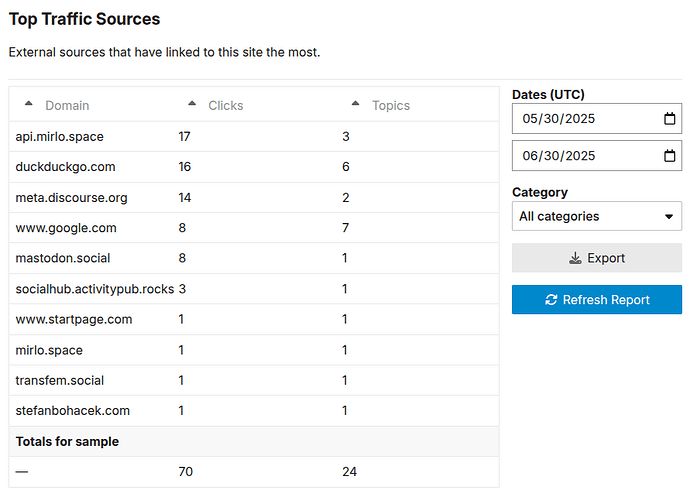Click the Dates (UTC) label

tap(548, 95)
